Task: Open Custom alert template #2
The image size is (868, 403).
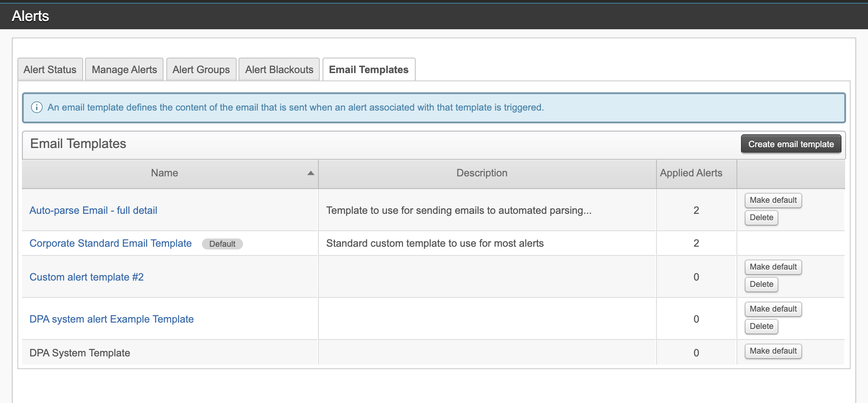Action: [x=86, y=277]
